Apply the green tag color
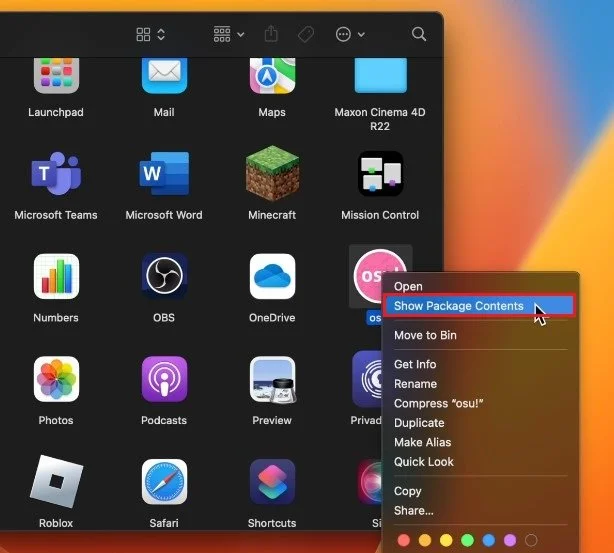Screen dimensions: 614x553 [467, 540]
